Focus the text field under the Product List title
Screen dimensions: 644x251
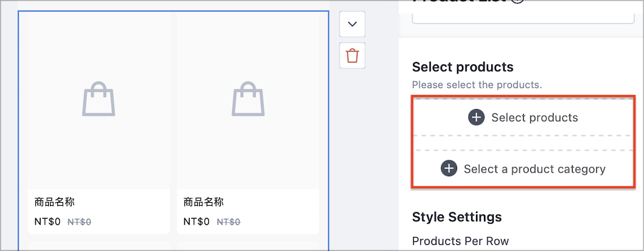(523, 18)
